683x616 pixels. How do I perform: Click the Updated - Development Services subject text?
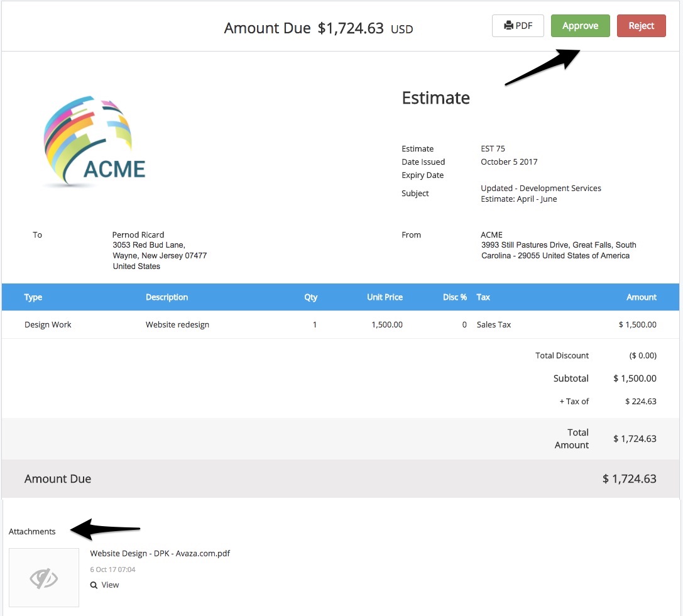pyautogui.click(x=540, y=194)
